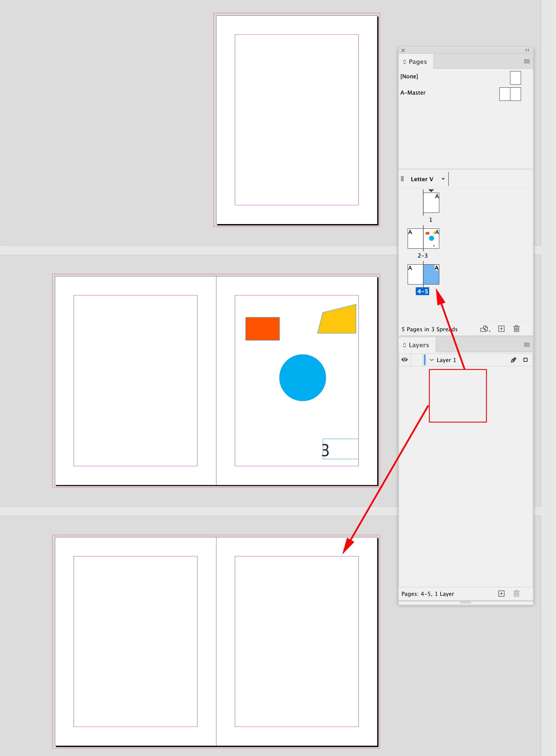Create new layer in Layers panel
The width and height of the screenshot is (556, 756).
click(501, 593)
